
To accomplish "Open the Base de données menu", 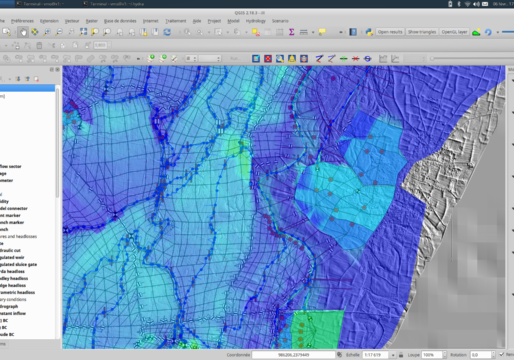I will pos(120,21).
